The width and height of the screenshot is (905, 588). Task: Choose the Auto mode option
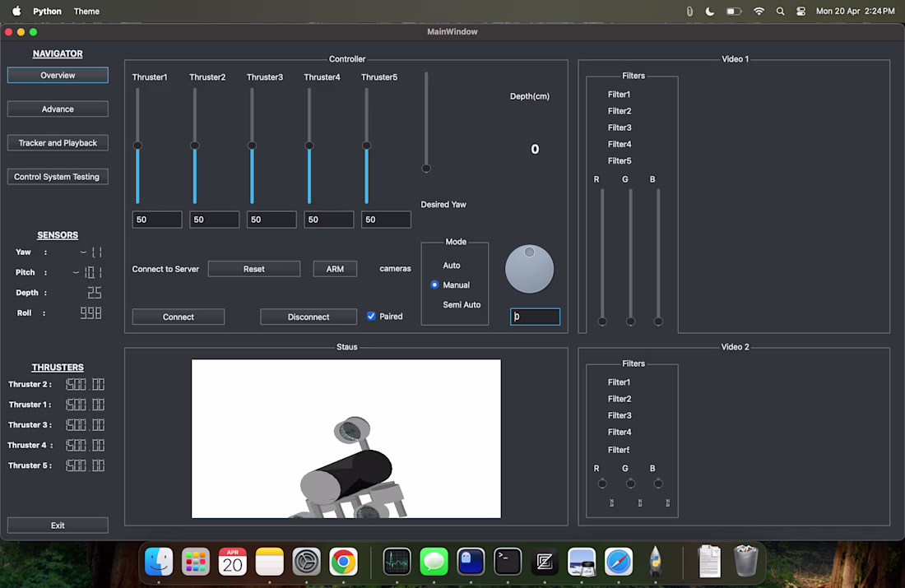pos(451,266)
